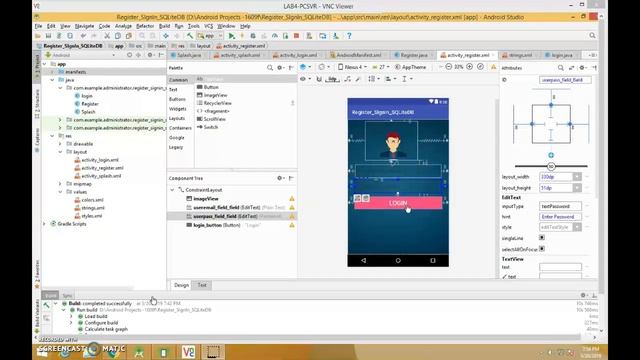Click the Android Studio icon in Windows taskbar
The height and width of the screenshot is (360, 640).
pos(139,352)
